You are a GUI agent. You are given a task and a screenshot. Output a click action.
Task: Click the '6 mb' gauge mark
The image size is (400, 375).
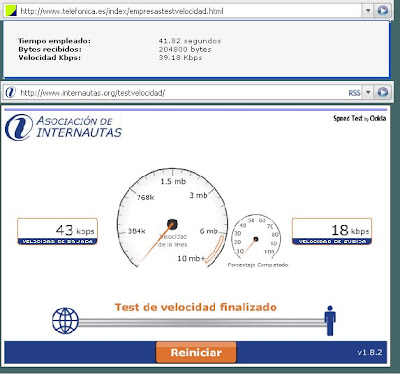[x=209, y=231]
